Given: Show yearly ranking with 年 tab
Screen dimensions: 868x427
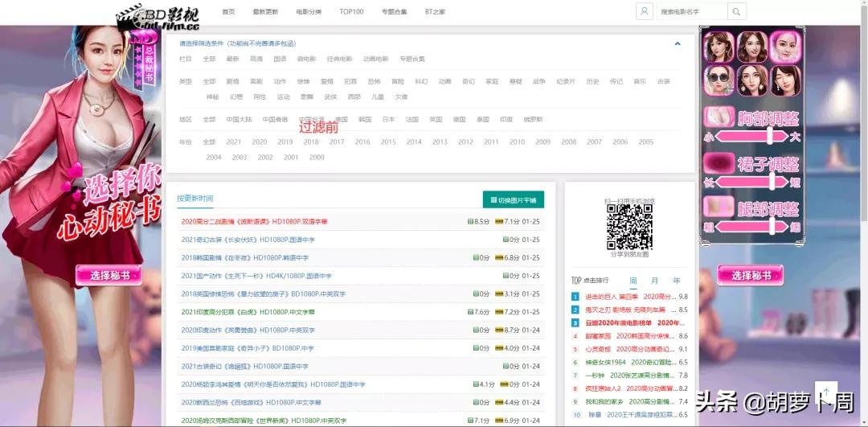Looking at the screenshot, I should click(x=677, y=281).
